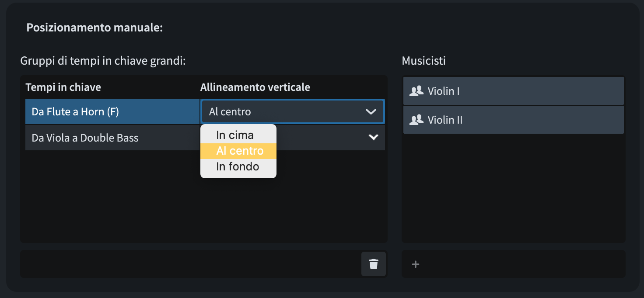Click the Musicisti list label
Image resolution: width=644 pixels, height=298 pixels.
(x=423, y=61)
